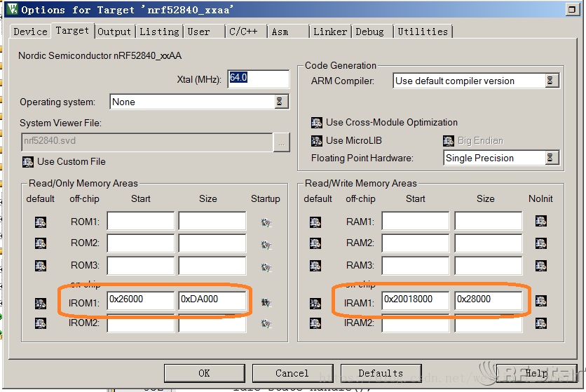586x392 pixels.
Task: Select the Startup radio for ROM1
Action: coord(266,222)
